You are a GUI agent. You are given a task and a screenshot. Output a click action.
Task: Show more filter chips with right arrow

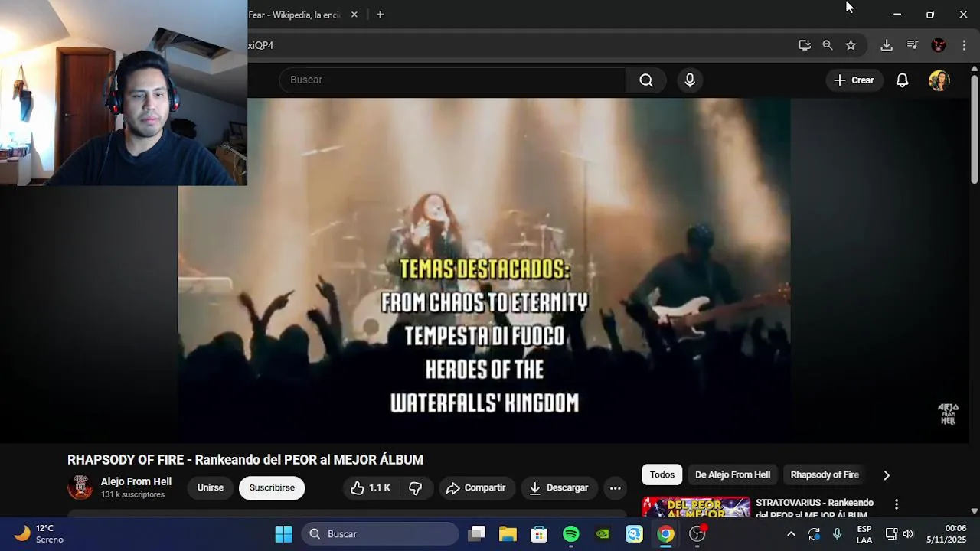click(887, 475)
